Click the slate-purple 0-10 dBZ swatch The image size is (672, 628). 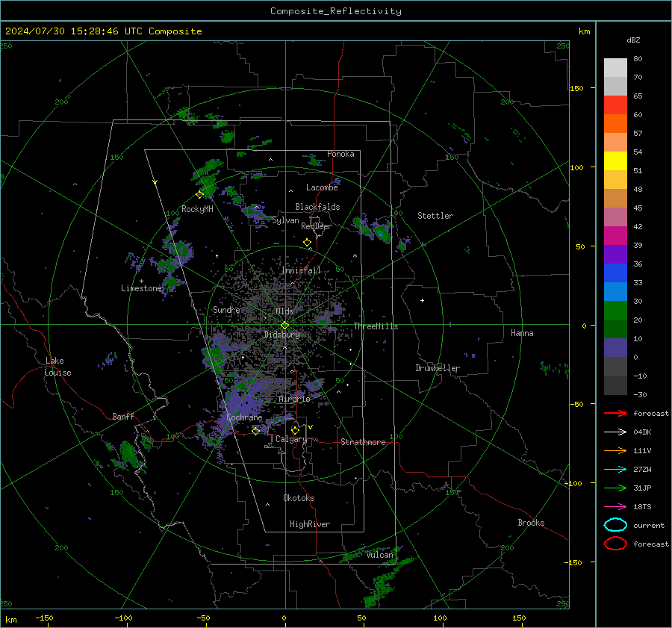click(615, 348)
